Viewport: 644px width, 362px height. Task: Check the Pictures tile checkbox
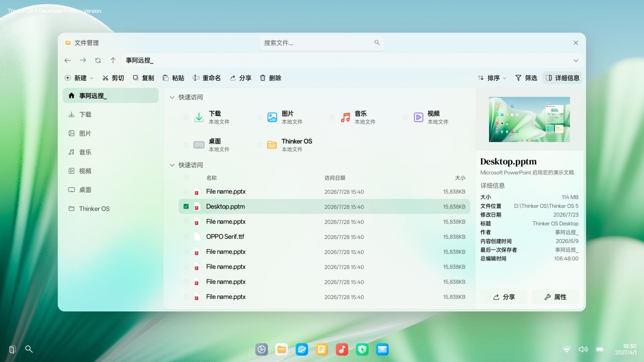point(259,117)
